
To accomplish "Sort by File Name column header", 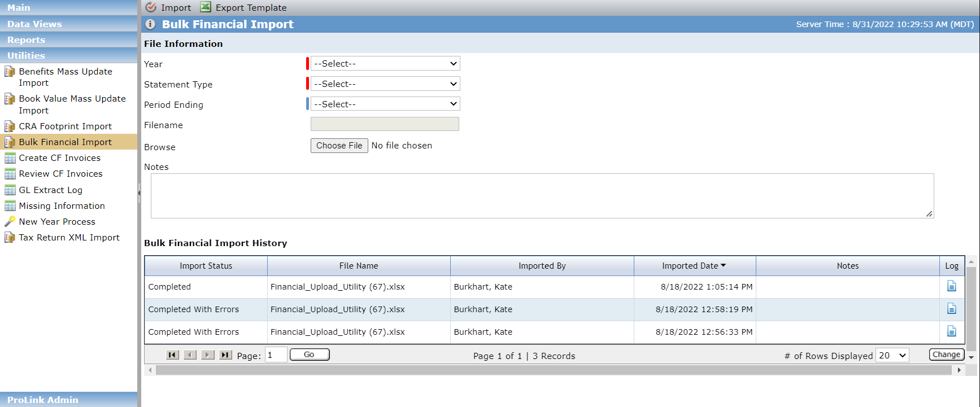I will coord(359,266).
